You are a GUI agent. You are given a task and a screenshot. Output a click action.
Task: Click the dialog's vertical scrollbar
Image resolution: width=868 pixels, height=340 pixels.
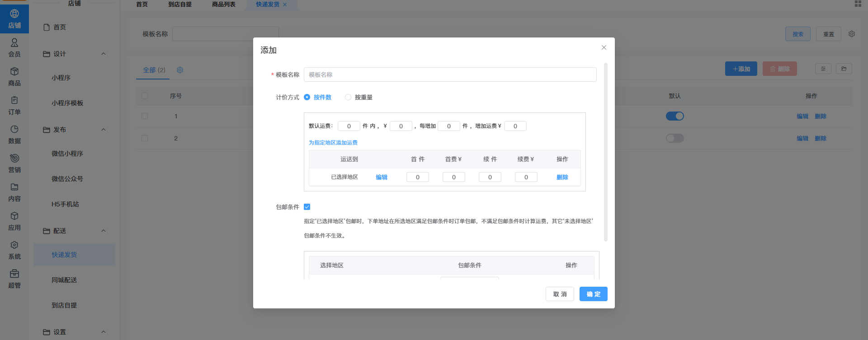coord(606,152)
